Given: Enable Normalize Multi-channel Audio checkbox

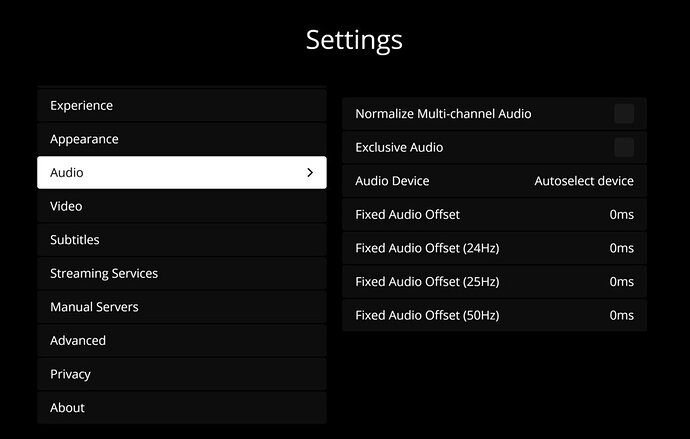Looking at the screenshot, I should [x=624, y=114].
